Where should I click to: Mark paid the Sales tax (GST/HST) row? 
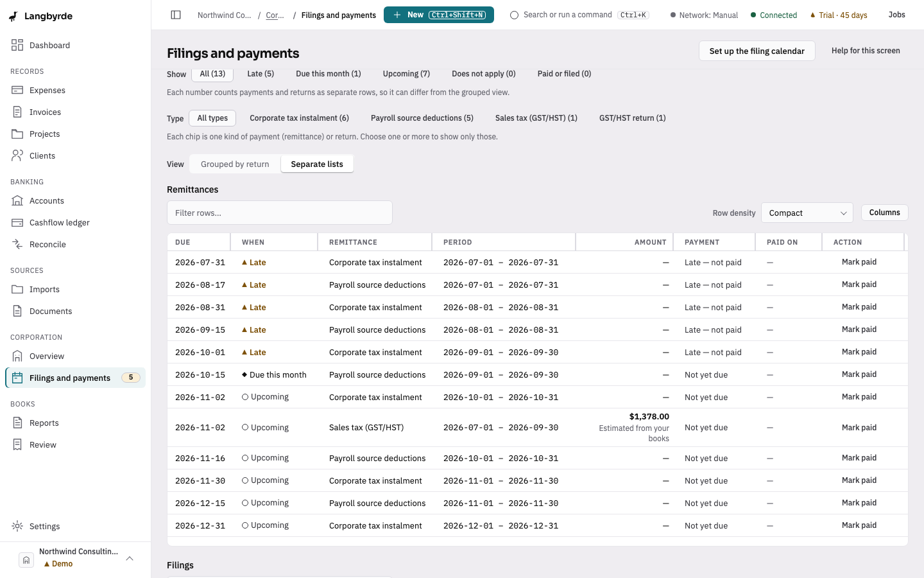(x=859, y=428)
